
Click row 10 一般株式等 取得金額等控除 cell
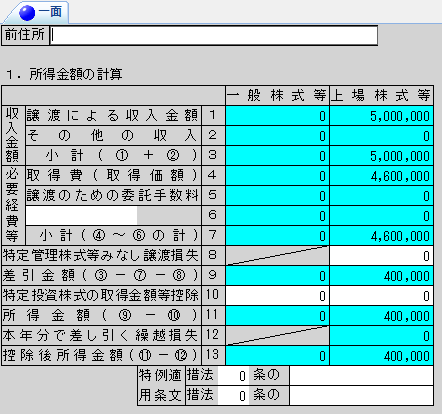click(277, 296)
